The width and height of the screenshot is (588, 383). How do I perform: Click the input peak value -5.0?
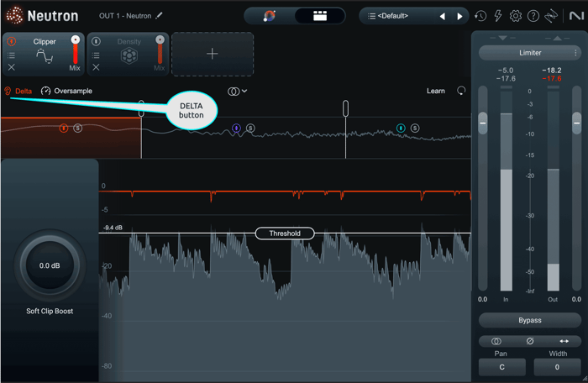pyautogui.click(x=506, y=71)
